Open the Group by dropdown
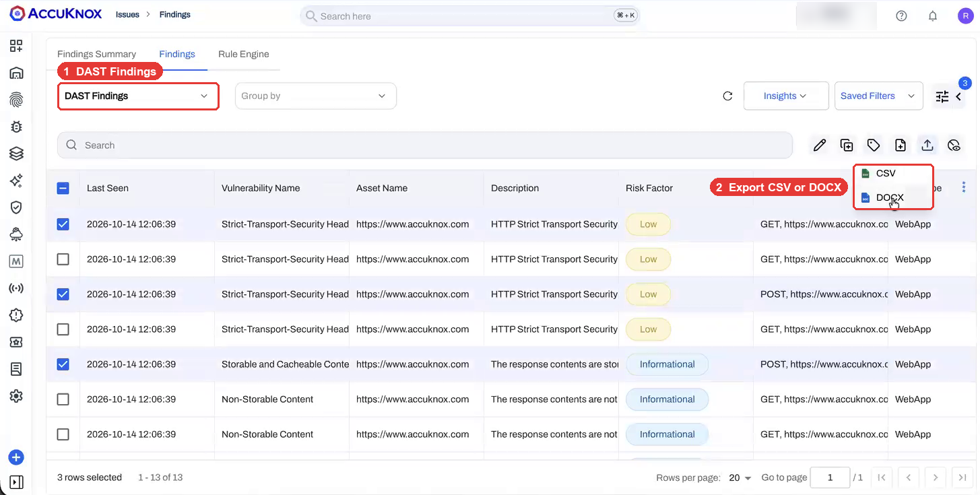 [315, 96]
